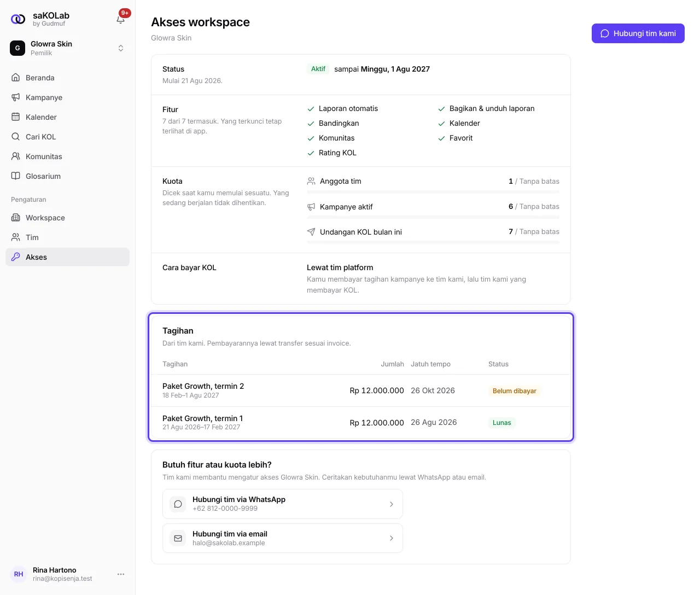This screenshot has width=700, height=595.
Task: Select Paket Growth, termin 1 row
Action: coord(361,422)
